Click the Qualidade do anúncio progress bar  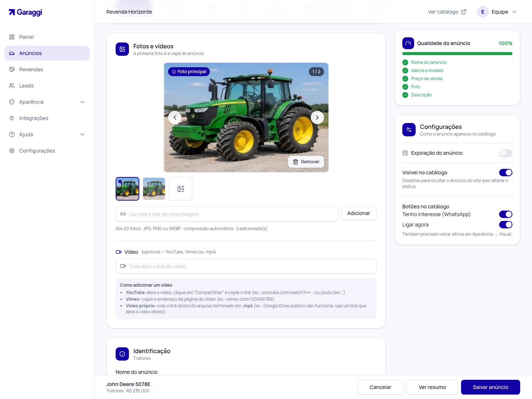(x=457, y=54)
